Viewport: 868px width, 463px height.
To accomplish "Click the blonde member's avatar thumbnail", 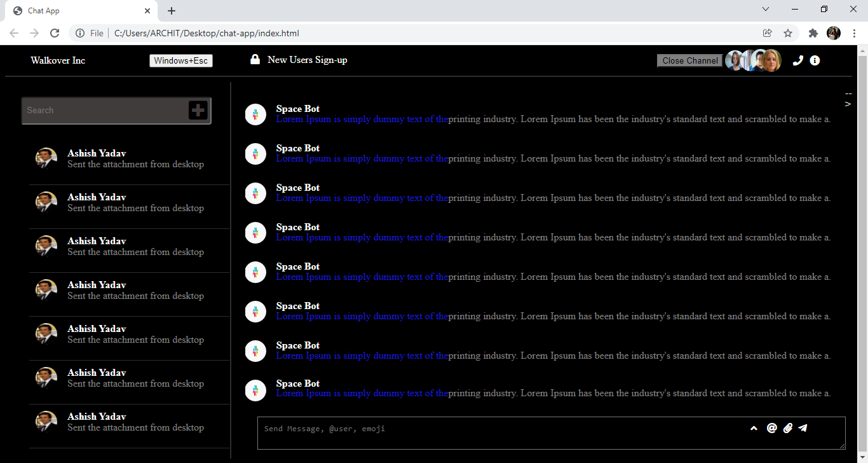I will click(x=772, y=60).
